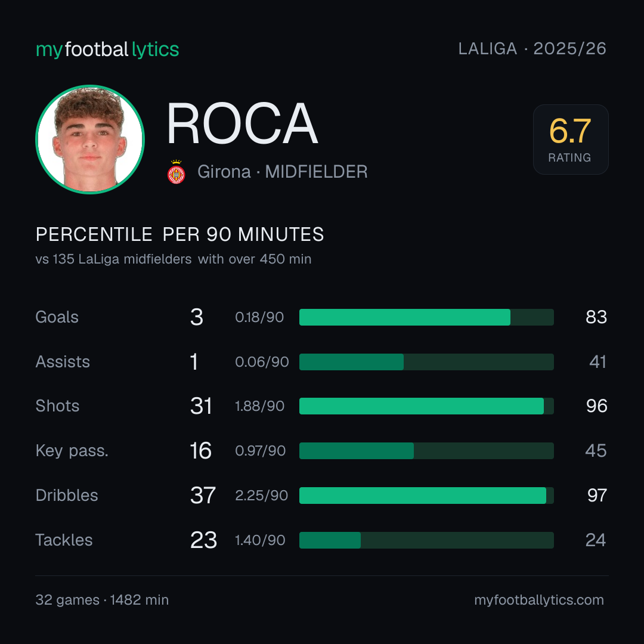644x644 pixels.
Task: Click the myfootballytics logo
Action: click(107, 49)
